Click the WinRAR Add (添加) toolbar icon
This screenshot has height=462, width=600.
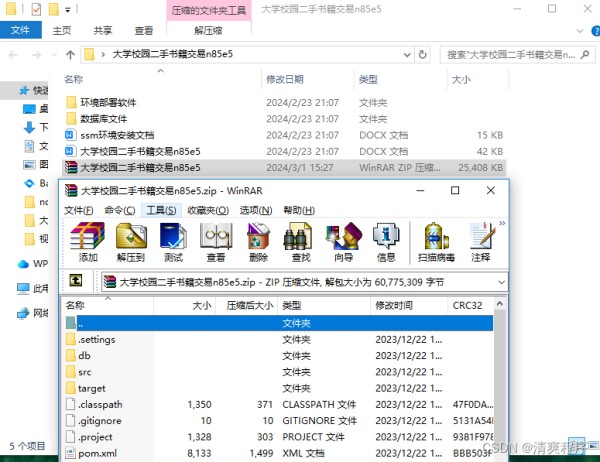[x=88, y=242]
